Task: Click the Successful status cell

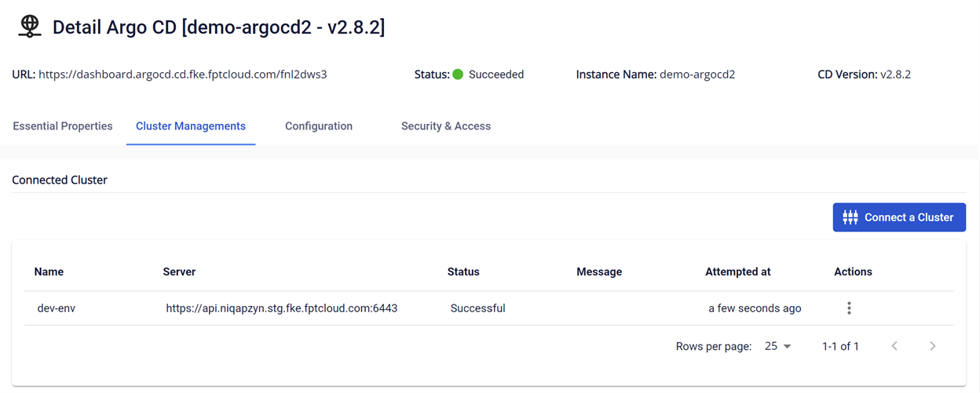Action: coord(477,308)
